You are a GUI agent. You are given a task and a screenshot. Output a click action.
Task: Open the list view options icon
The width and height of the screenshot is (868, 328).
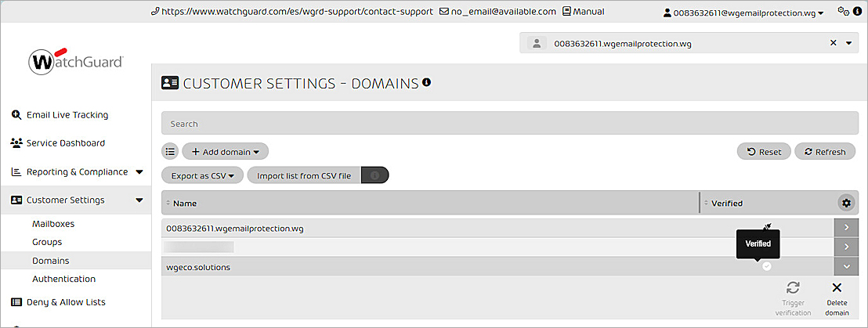[170, 151]
